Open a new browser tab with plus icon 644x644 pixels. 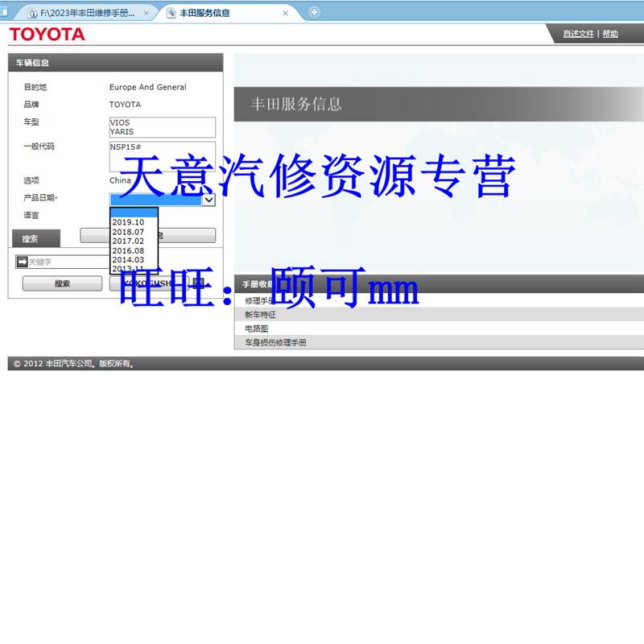point(314,12)
